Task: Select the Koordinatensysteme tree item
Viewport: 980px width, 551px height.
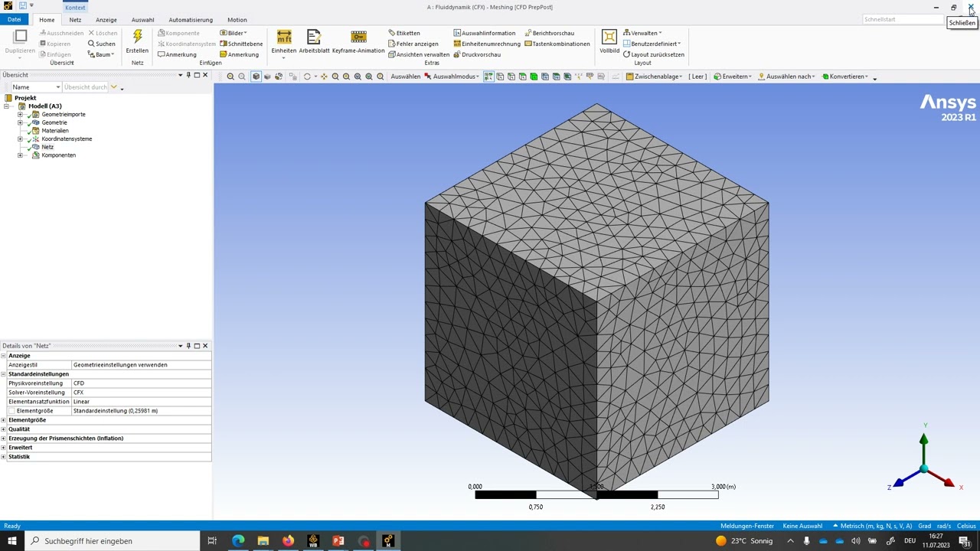Action: pos(67,139)
